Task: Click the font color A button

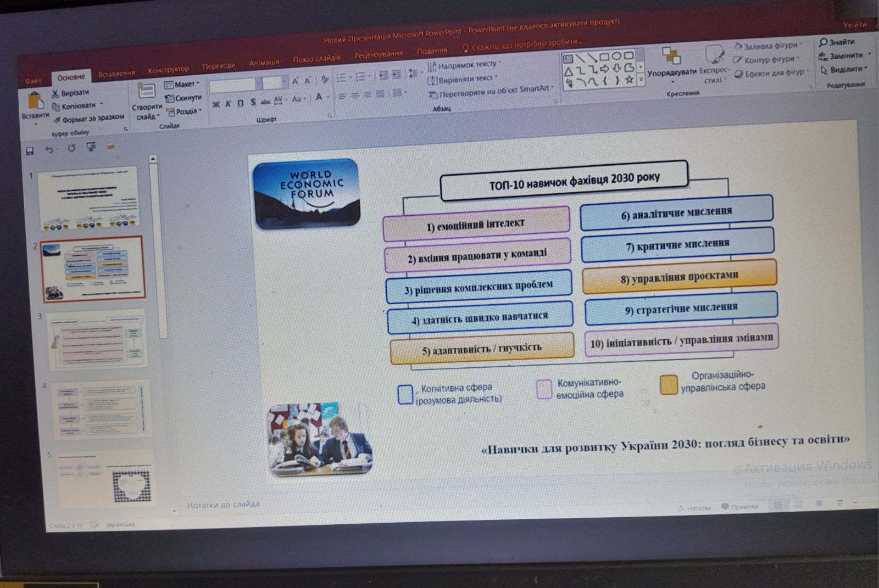Action: [x=319, y=98]
